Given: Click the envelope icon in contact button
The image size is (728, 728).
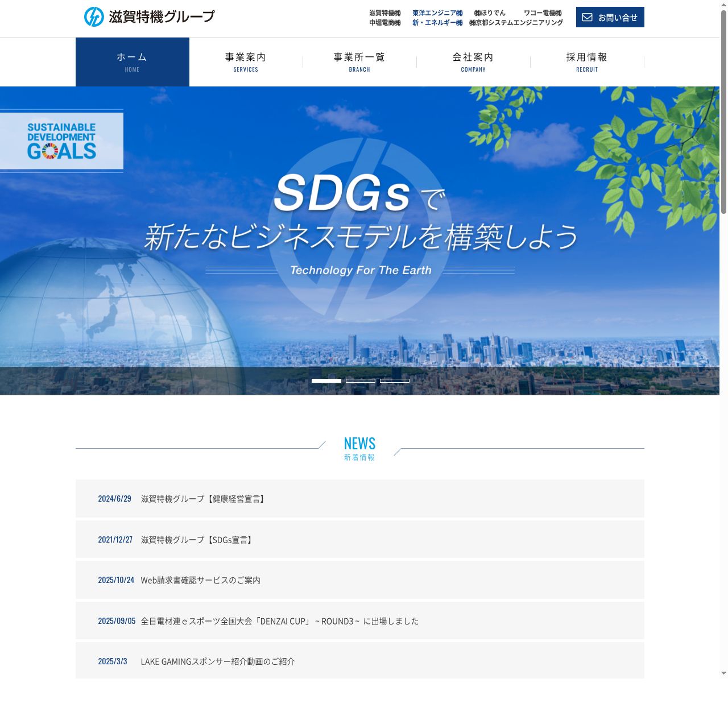Looking at the screenshot, I should click(x=588, y=17).
